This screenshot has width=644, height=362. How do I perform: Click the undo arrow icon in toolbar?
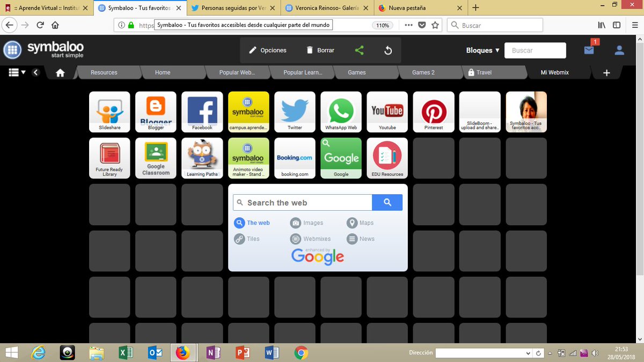[x=388, y=50]
